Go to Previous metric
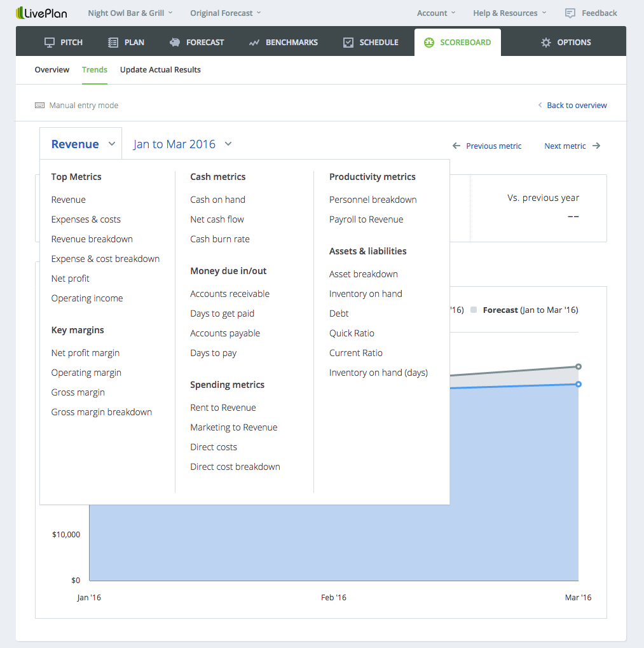The width and height of the screenshot is (644, 648). coord(493,146)
